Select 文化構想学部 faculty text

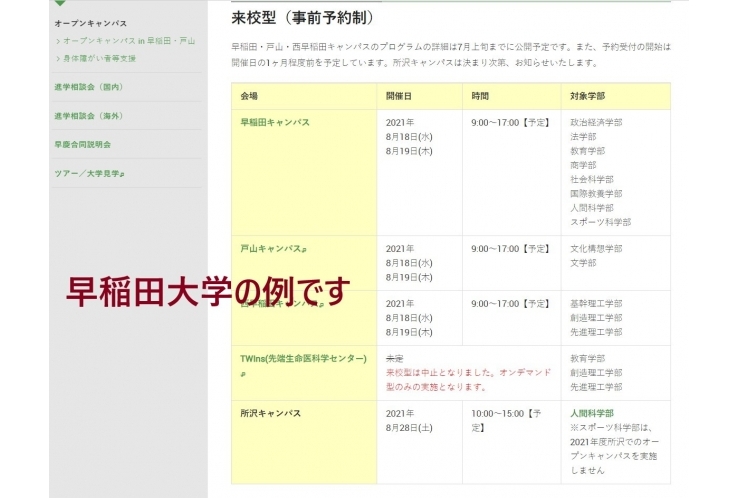(596, 249)
